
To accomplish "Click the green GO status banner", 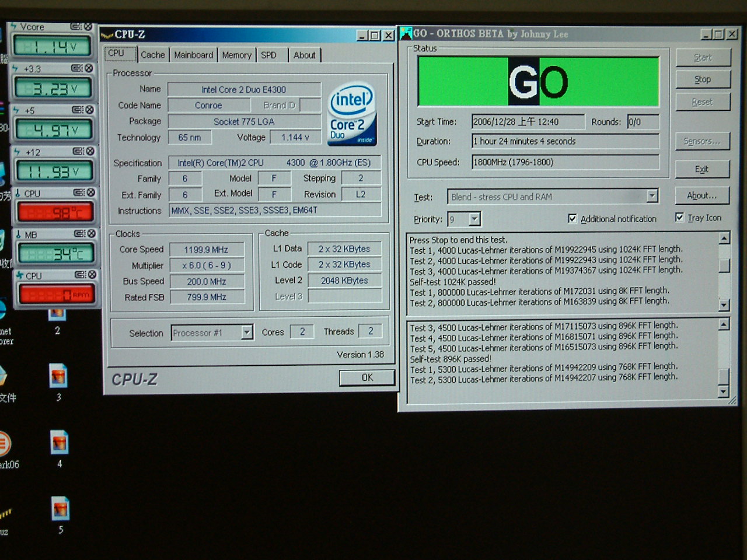I will [x=538, y=81].
